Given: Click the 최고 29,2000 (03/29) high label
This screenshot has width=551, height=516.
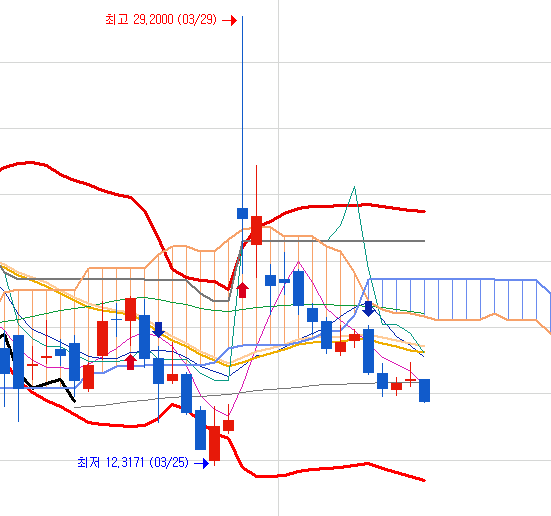Looking at the screenshot, I should (161, 19).
